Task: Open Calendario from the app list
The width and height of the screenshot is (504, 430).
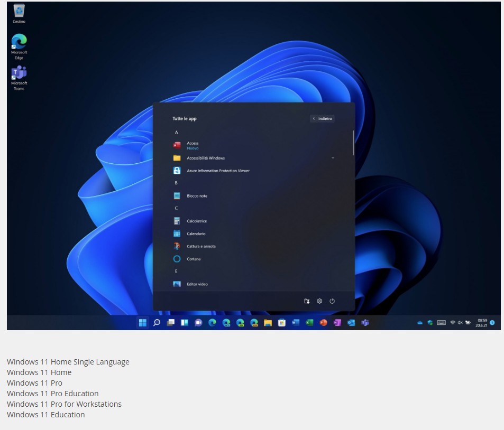Action: point(254,233)
